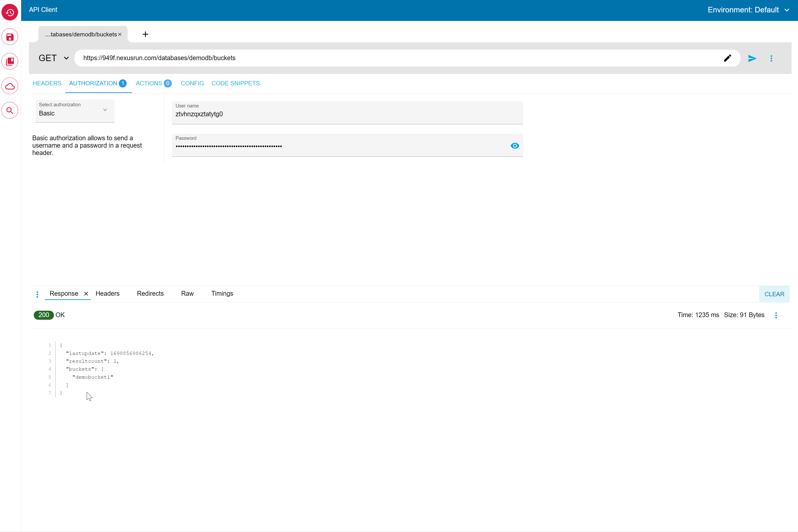Click the API Client title
This screenshot has height=532, width=798.
pyautogui.click(x=43, y=10)
